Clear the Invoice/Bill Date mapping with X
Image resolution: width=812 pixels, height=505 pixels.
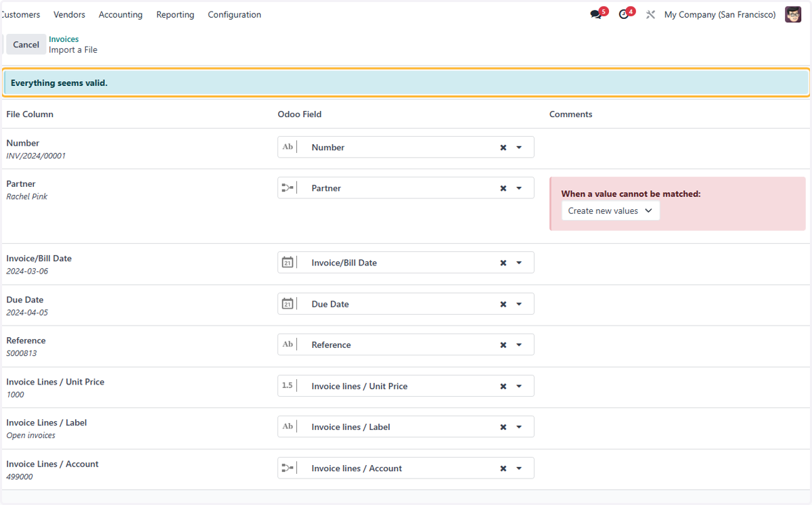[x=503, y=263]
